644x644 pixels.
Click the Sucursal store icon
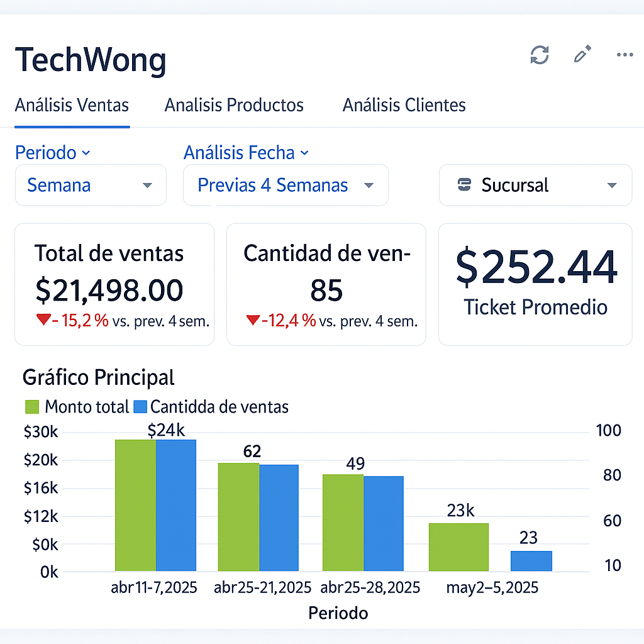click(x=464, y=185)
